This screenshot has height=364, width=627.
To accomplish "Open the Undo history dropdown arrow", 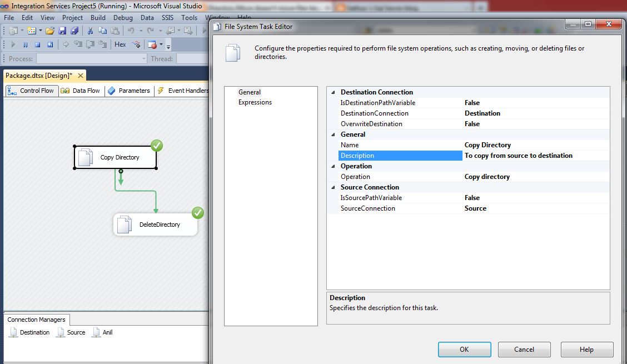I will coord(141,31).
